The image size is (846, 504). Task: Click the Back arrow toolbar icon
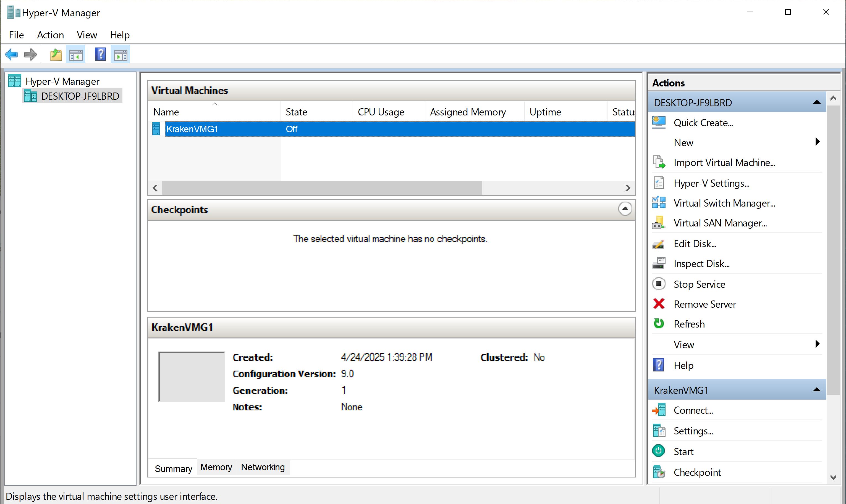click(x=12, y=54)
